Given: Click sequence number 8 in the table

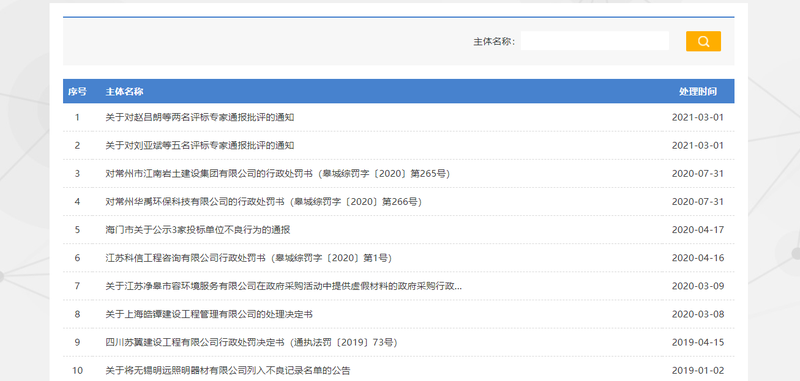Looking at the screenshot, I should 78,314.
